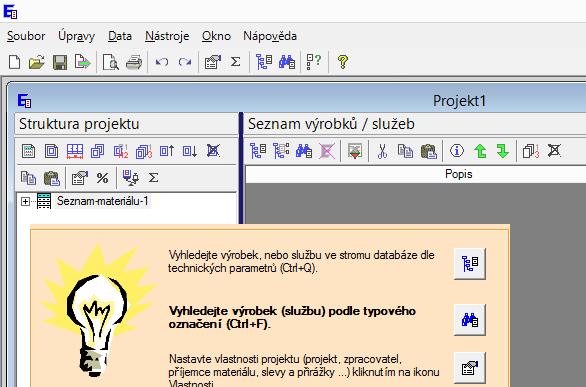The image size is (586, 387).
Task: Click the Sigma icon in Struktura projektu panel
Action: click(153, 178)
